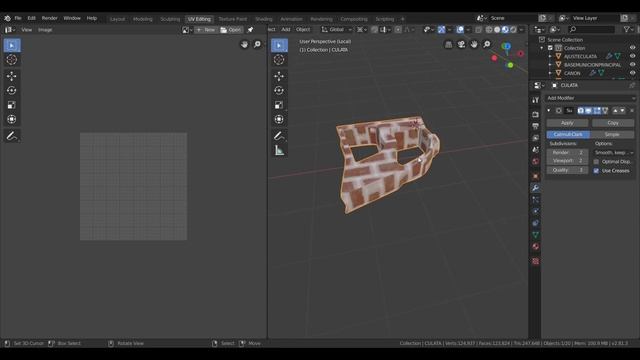Open the Global transform orientation dropdown

[x=337, y=30]
